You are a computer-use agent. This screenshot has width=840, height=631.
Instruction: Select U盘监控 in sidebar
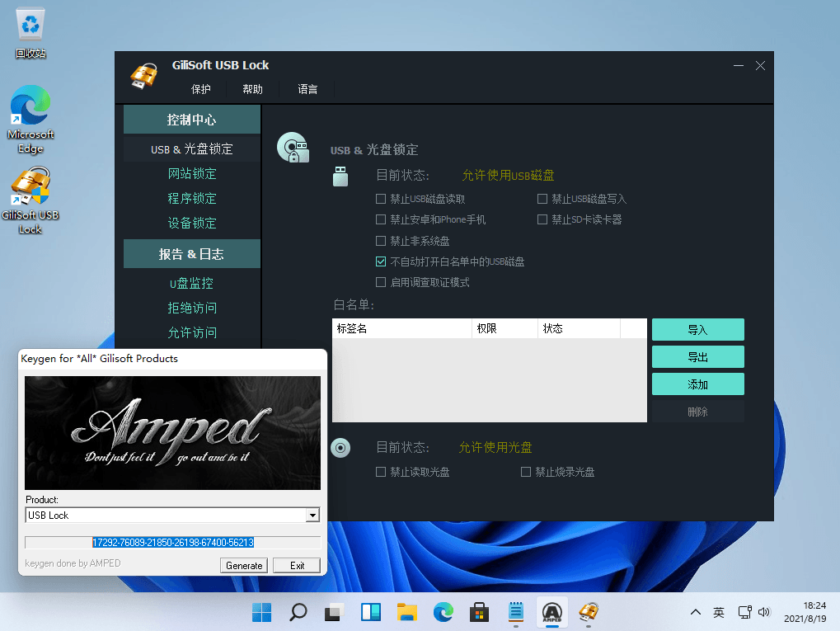(192, 283)
